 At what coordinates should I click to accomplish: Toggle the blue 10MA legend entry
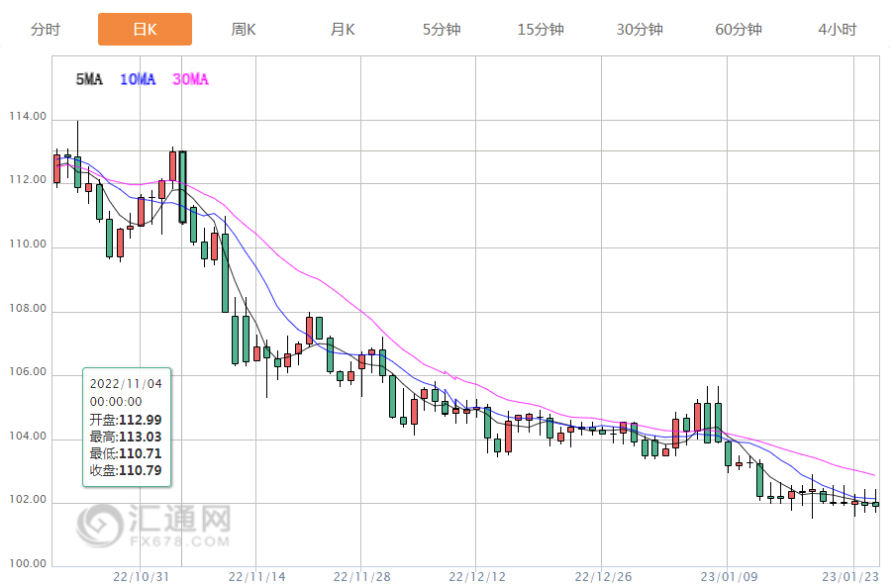(138, 80)
